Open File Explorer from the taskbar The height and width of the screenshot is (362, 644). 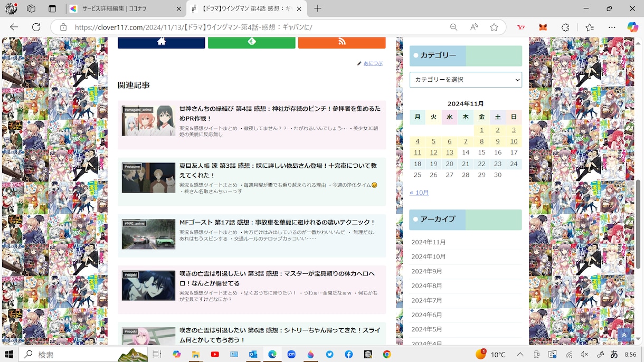click(x=195, y=354)
